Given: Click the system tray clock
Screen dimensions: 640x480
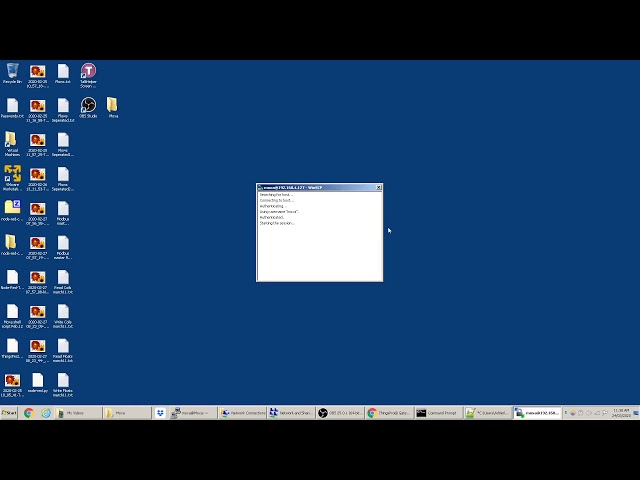Looking at the screenshot, I should (x=621, y=413).
